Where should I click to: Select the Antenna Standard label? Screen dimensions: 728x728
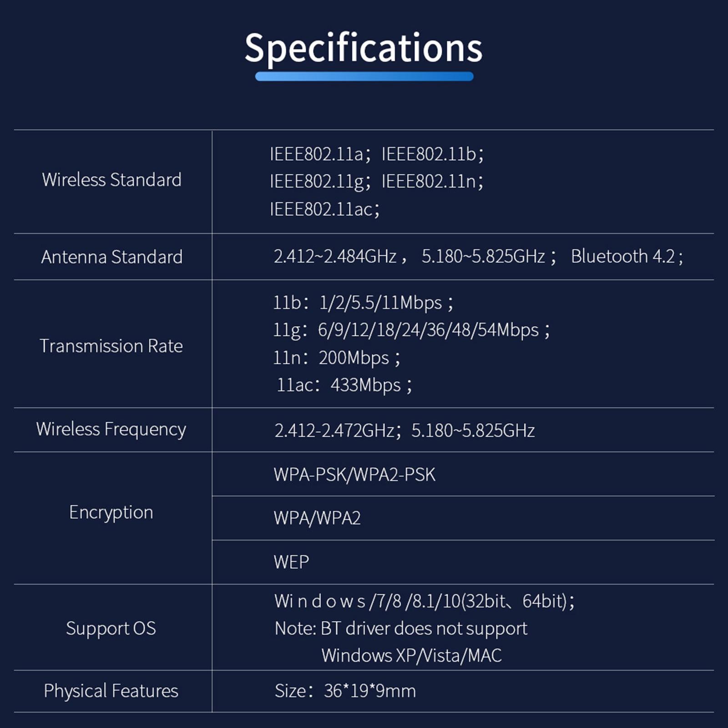point(111,257)
